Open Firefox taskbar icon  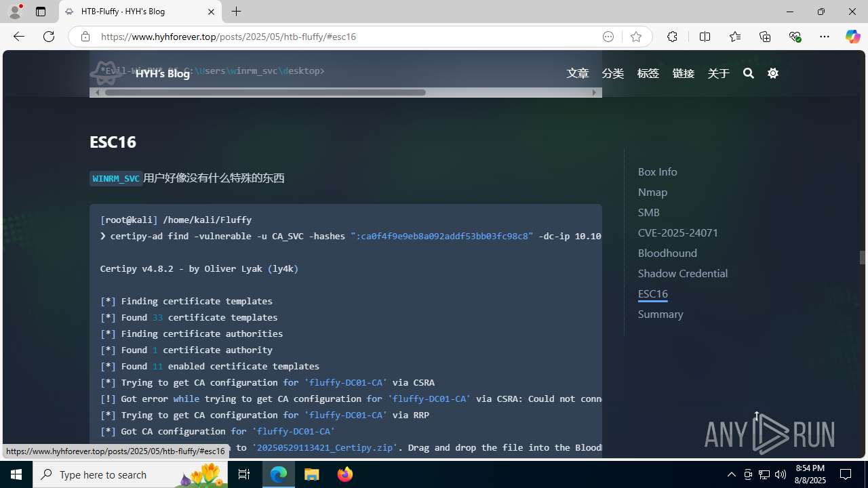pos(344,474)
